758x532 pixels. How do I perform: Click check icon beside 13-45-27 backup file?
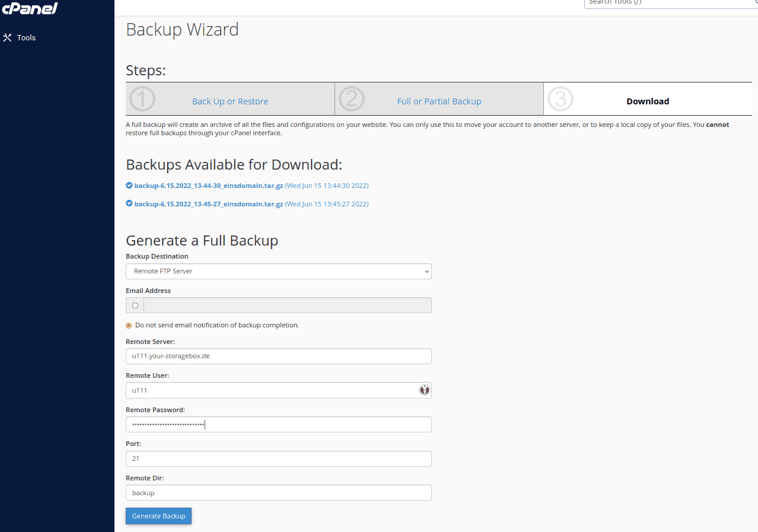129,203
